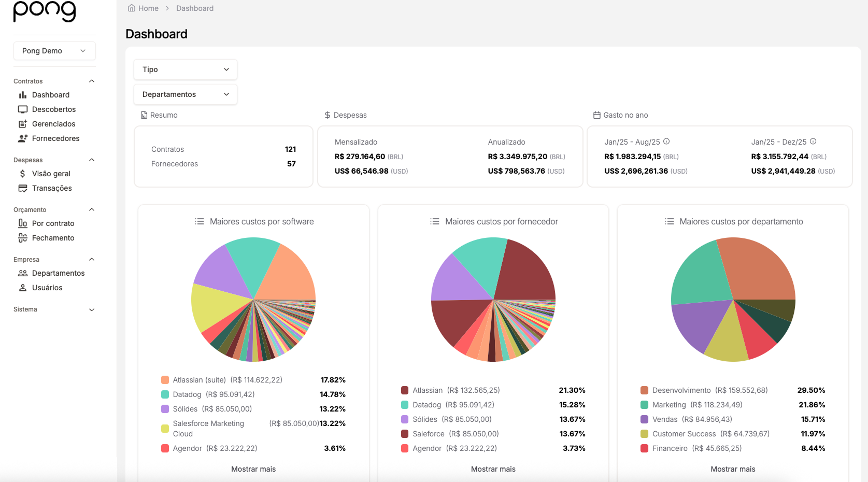
Task: Open Por contrato budget page
Action: tap(54, 223)
